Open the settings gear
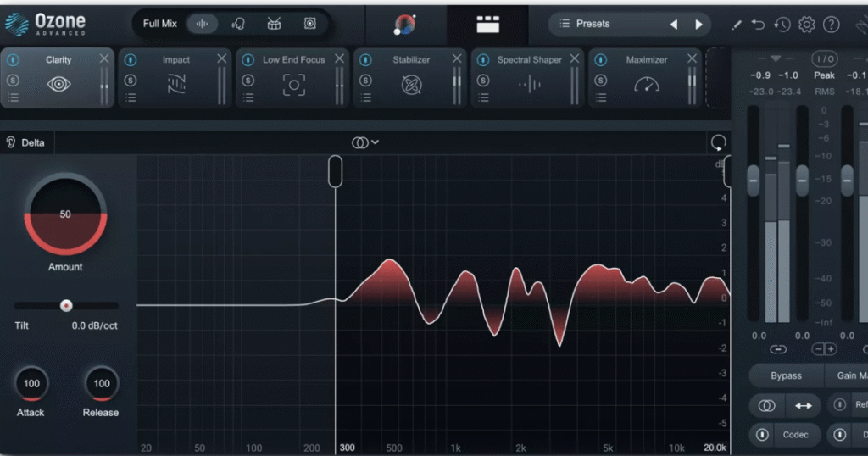Image resolution: width=868 pixels, height=456 pixels. pos(807,25)
